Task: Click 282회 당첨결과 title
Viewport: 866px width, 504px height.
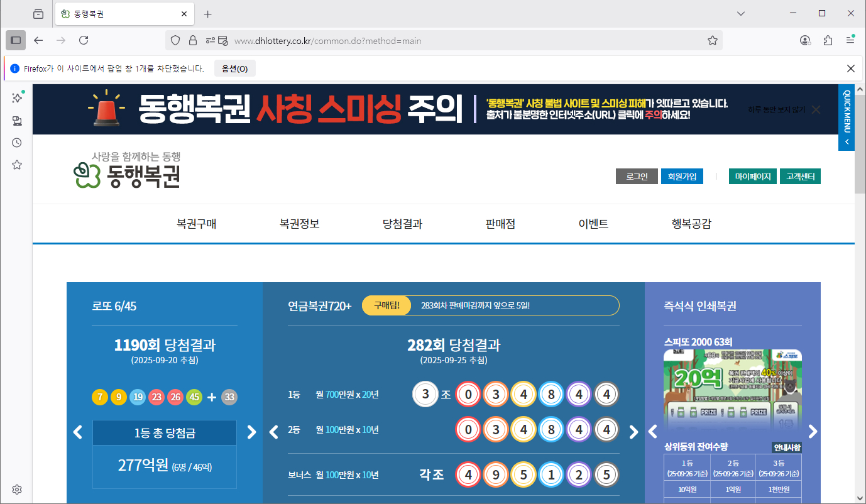Action: tap(454, 345)
